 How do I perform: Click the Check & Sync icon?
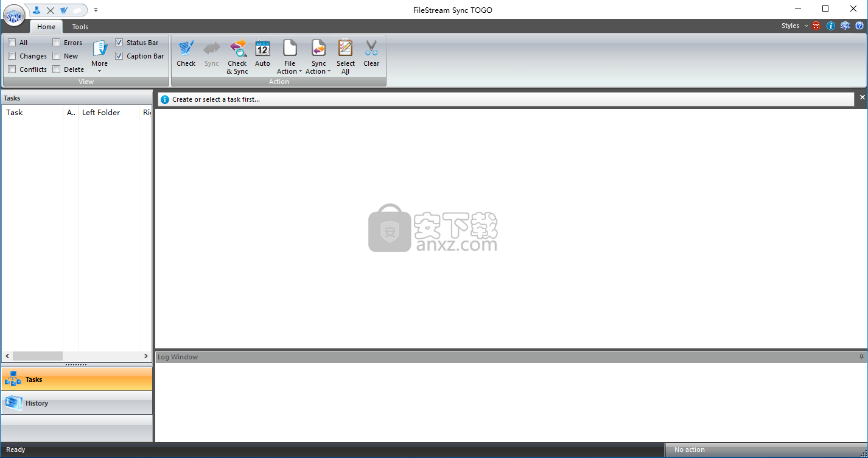tap(237, 48)
